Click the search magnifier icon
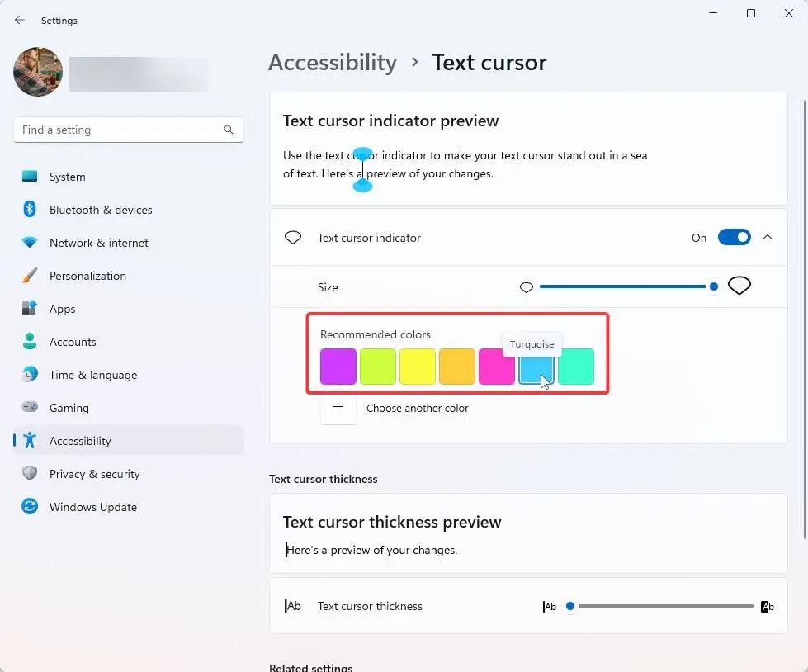This screenshot has height=672, width=808. point(229,130)
